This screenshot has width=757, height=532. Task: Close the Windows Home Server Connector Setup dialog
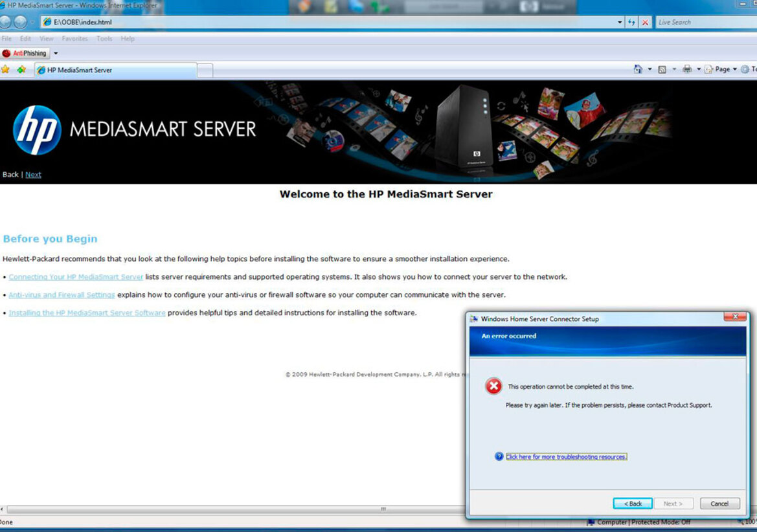click(735, 316)
